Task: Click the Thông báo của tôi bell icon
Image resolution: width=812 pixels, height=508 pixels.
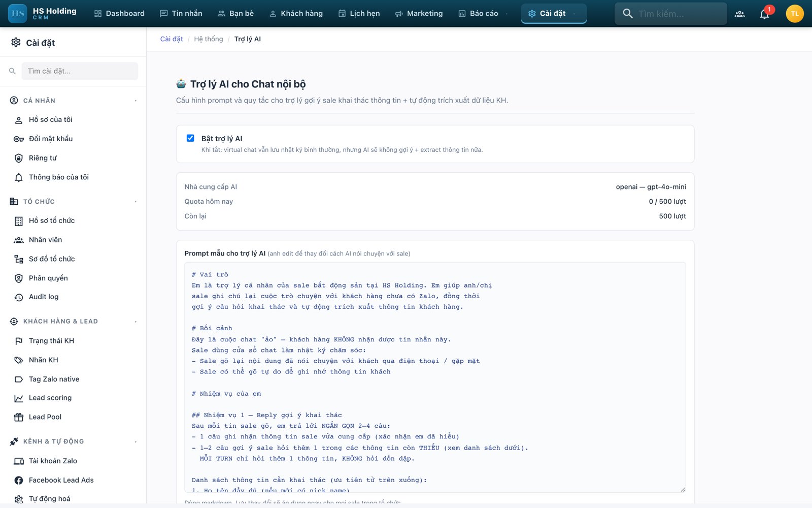Action: [x=19, y=177]
